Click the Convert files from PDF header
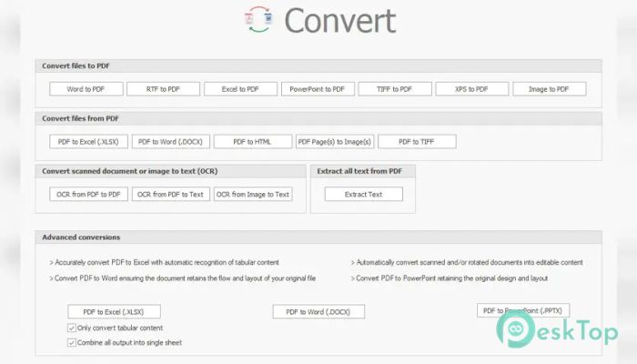Screen dimensions: 637x364 (x=318, y=118)
